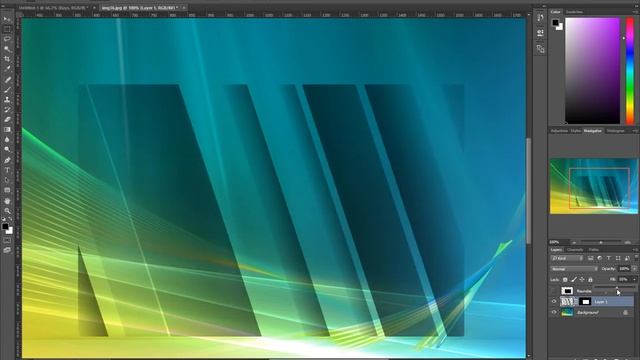Open the Normal blend mode dropdown

574,269
